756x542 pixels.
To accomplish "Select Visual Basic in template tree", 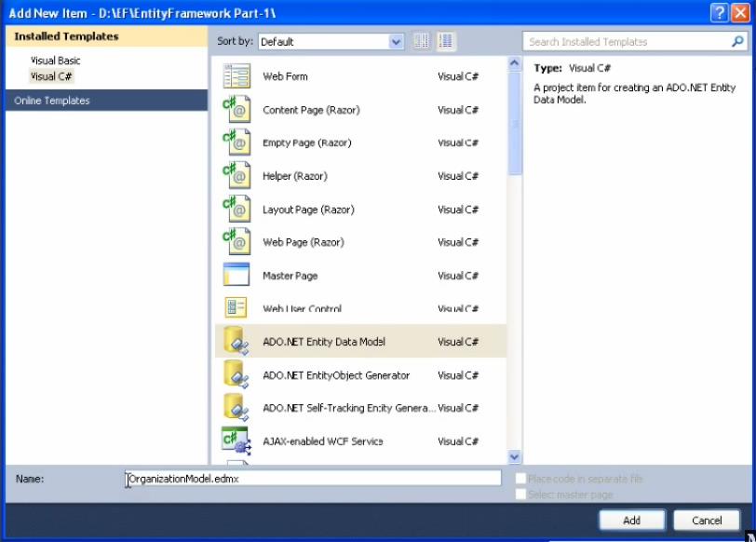I will (x=56, y=61).
